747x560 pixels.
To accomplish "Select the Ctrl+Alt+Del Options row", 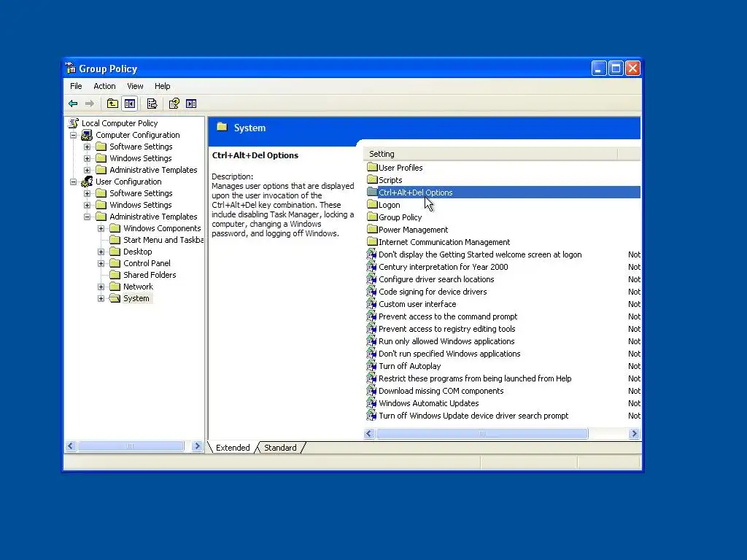I will click(x=503, y=192).
